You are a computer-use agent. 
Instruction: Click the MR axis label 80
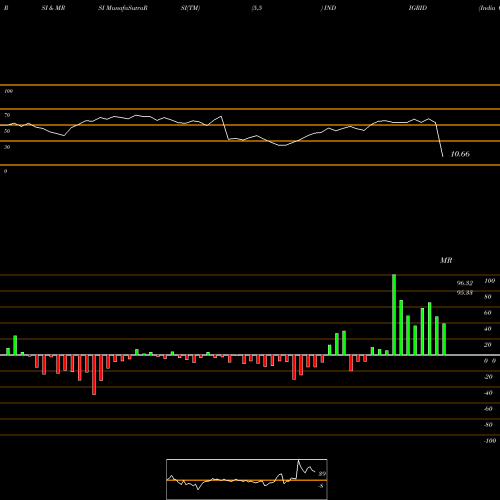488,297
